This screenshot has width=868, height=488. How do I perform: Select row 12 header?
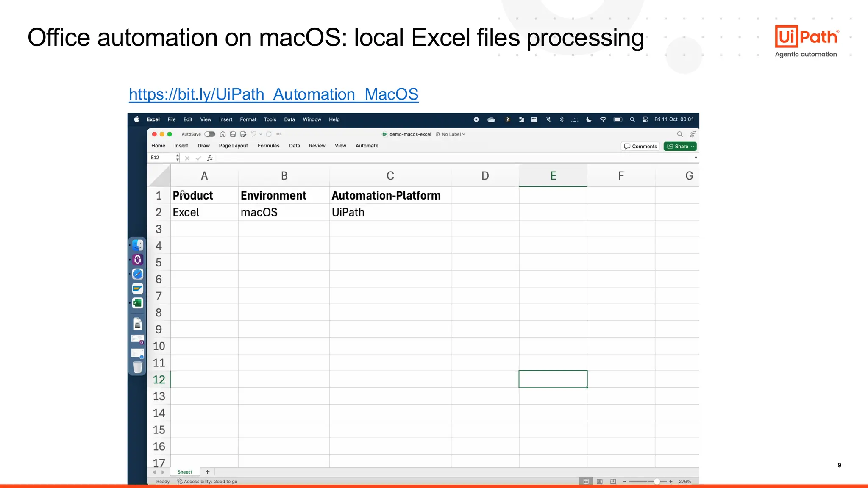pos(159,379)
